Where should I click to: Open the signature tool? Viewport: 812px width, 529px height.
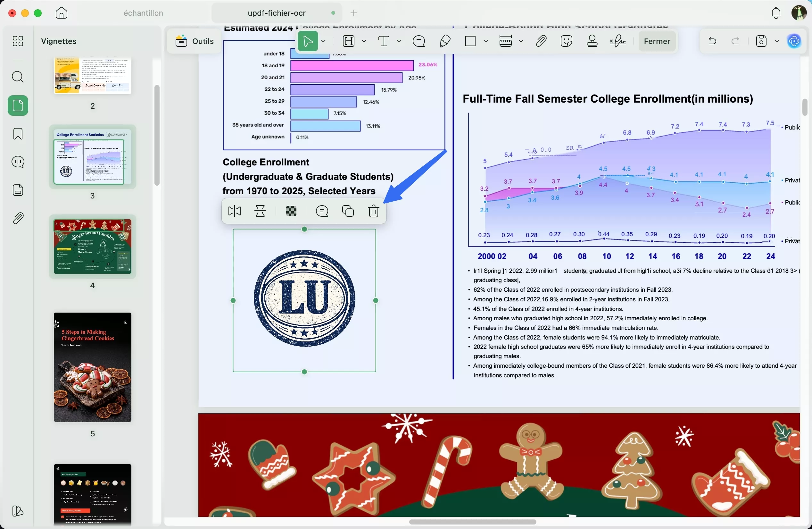point(618,41)
